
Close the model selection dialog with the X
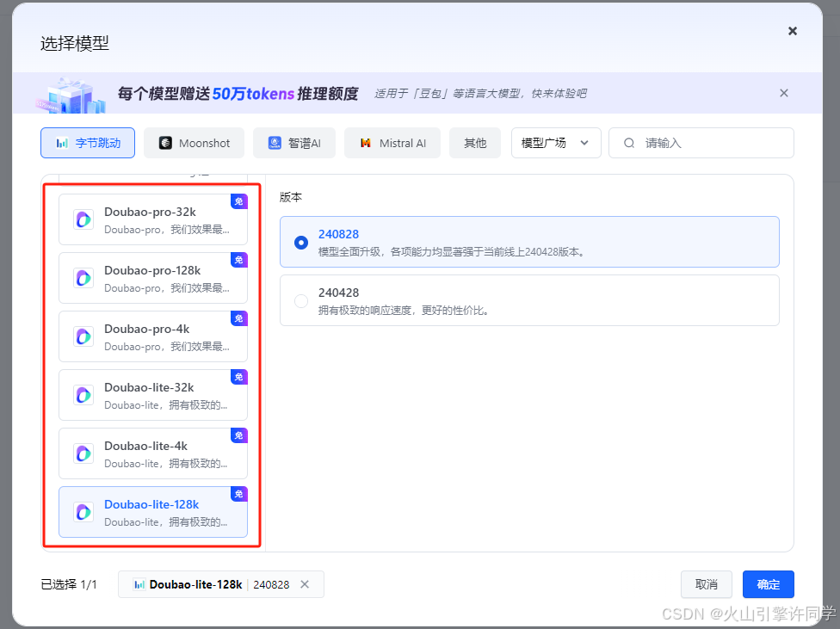[793, 31]
